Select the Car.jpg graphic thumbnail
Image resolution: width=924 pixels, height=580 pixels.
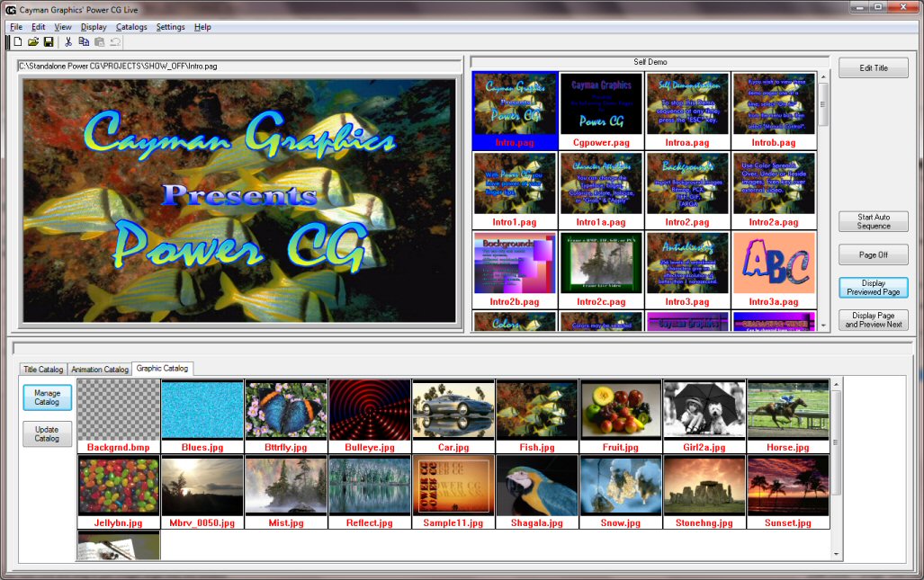[453, 416]
